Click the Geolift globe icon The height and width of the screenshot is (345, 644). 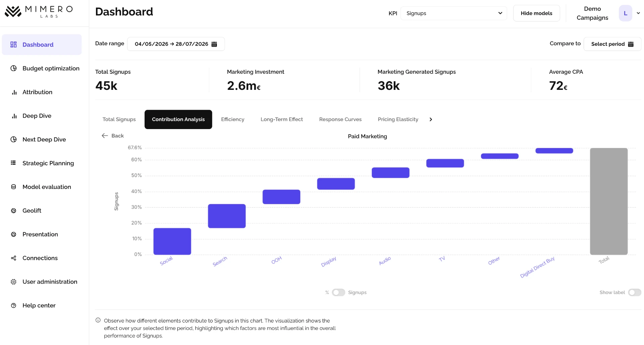13,211
